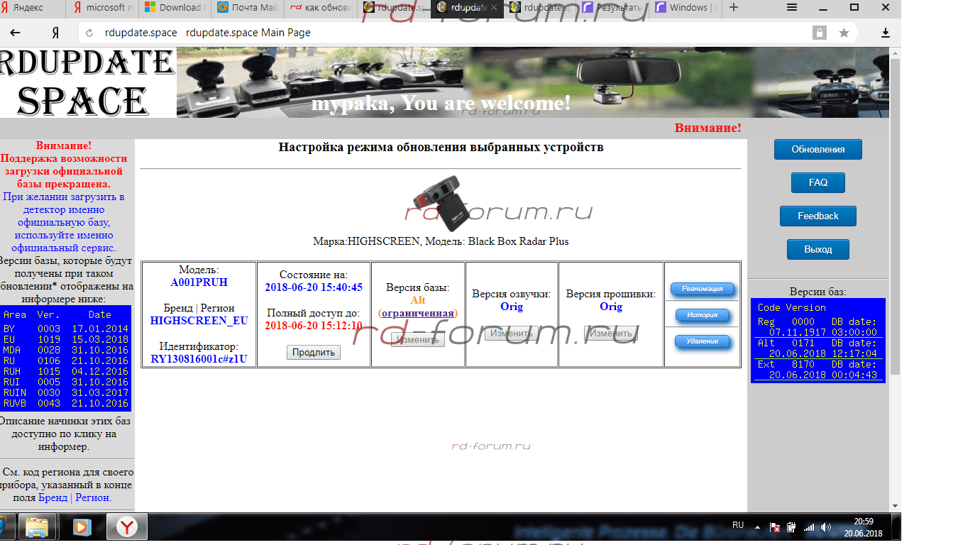This screenshot has height=545, width=980.
Task: Click the access date 2018-06-20 15:12:10
Action: coord(314,326)
